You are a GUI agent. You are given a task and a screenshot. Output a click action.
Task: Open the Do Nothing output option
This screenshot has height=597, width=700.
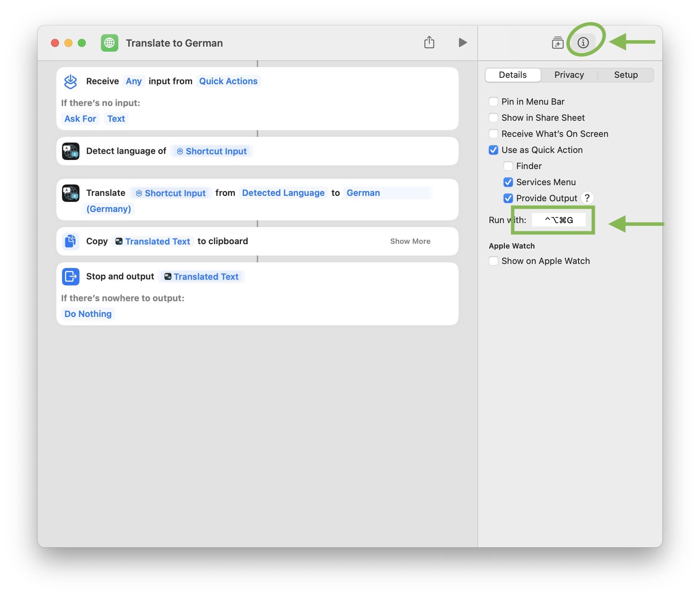88,314
